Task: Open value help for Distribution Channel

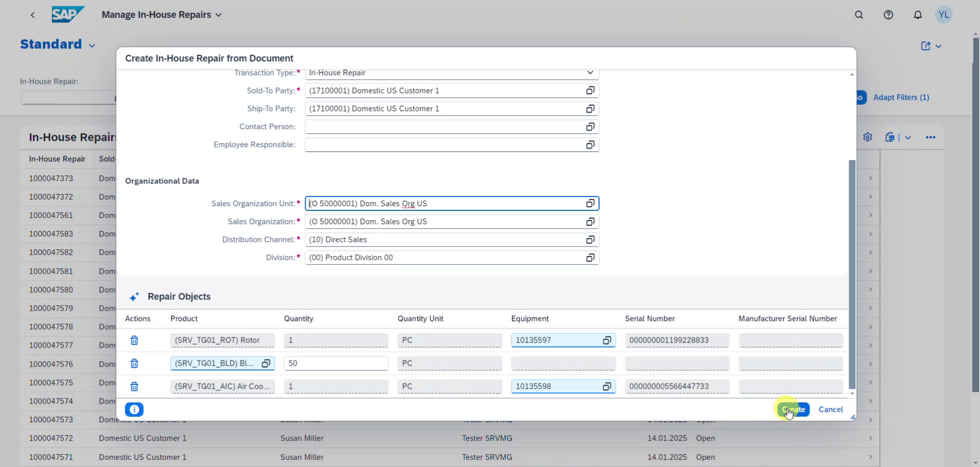Action: [x=590, y=240]
